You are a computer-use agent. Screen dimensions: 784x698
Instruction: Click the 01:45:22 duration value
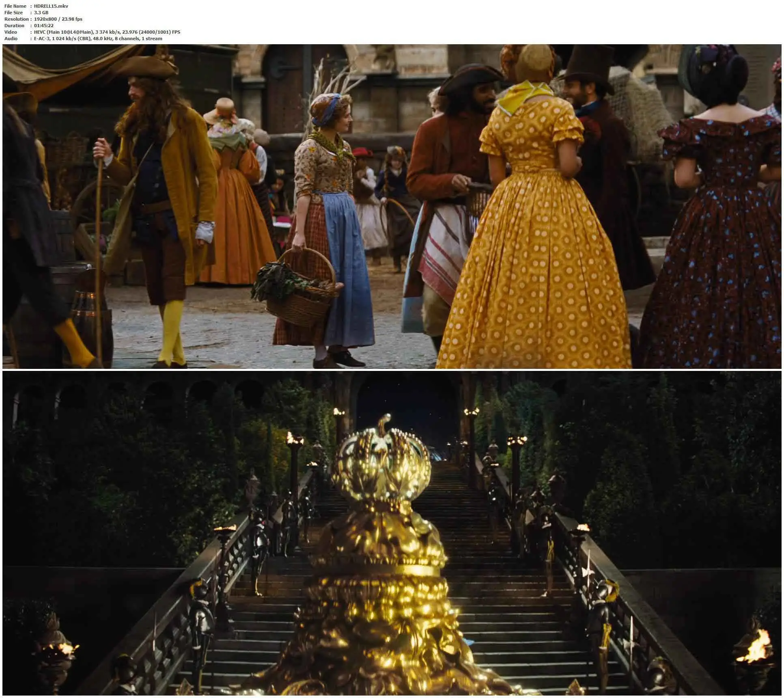pos(44,26)
